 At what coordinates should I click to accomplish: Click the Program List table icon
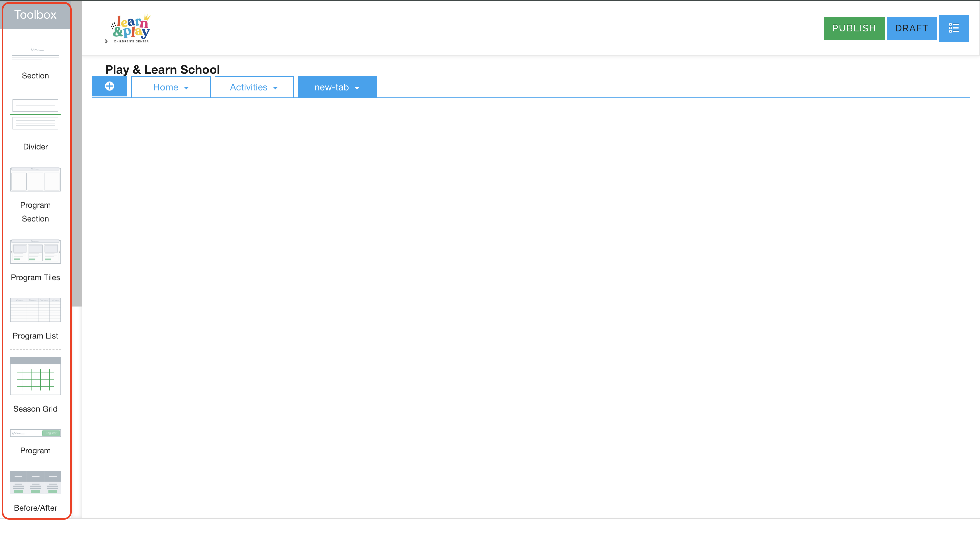coord(35,310)
